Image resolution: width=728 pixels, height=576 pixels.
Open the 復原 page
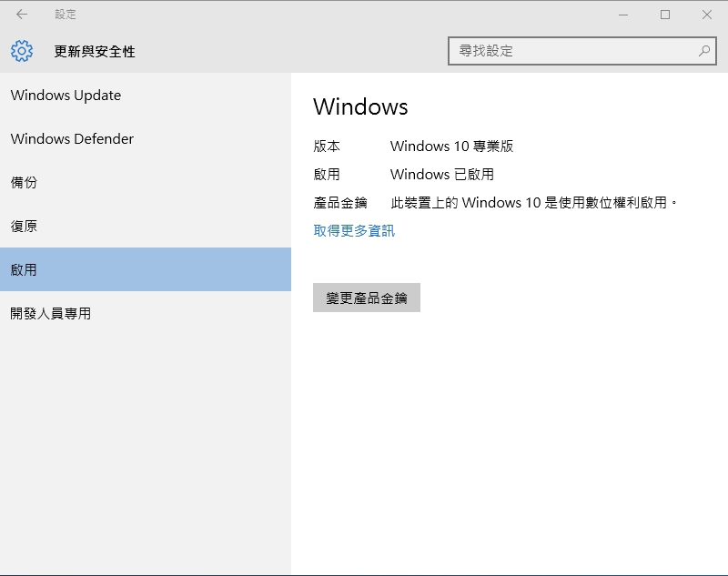click(x=24, y=227)
